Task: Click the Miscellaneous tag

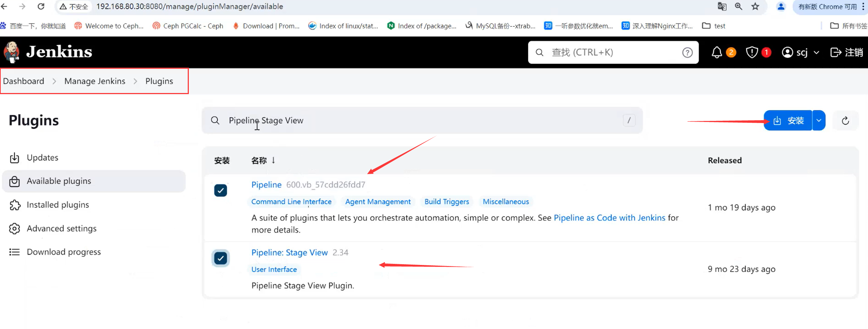Action: (x=506, y=202)
